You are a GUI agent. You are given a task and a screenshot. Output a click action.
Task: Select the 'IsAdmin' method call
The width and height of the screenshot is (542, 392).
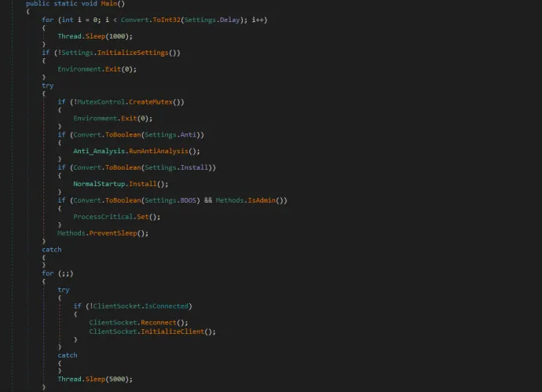262,200
